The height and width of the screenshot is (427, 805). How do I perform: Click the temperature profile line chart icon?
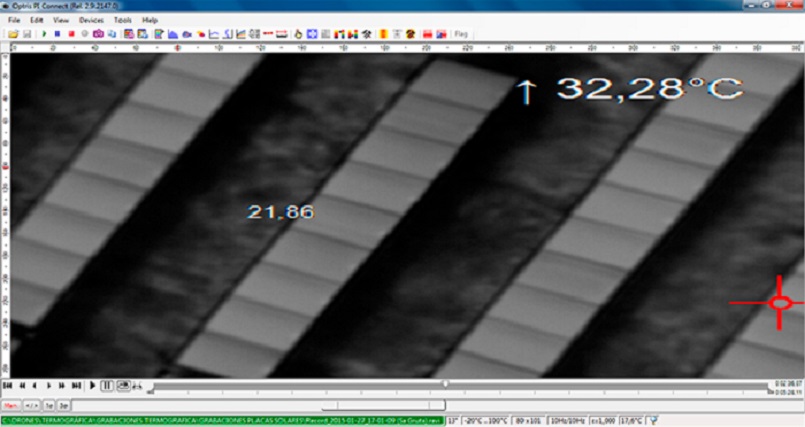click(214, 34)
